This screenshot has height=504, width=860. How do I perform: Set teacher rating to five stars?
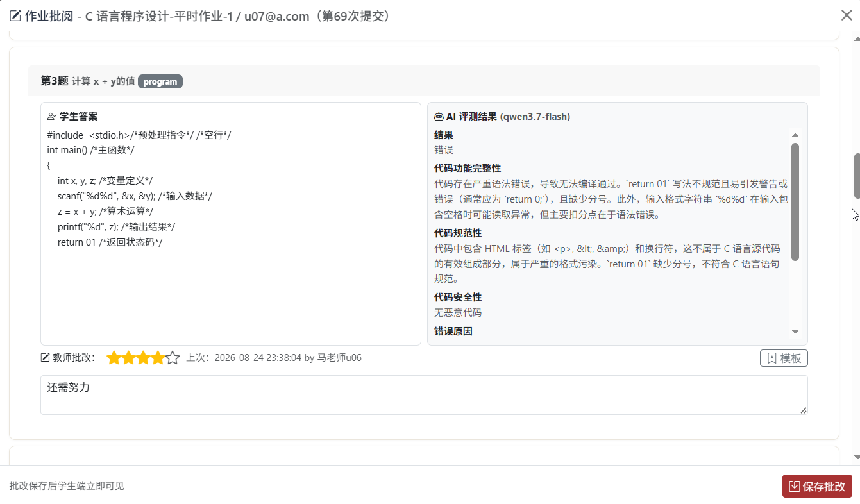(173, 358)
